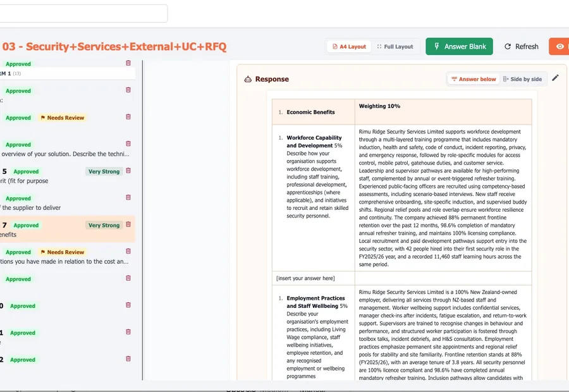
Task: Click the vertical panel divider bar
Action: pos(143,220)
